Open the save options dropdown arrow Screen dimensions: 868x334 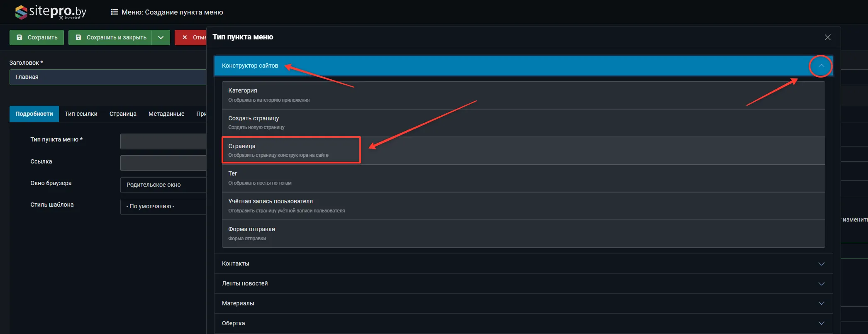161,37
